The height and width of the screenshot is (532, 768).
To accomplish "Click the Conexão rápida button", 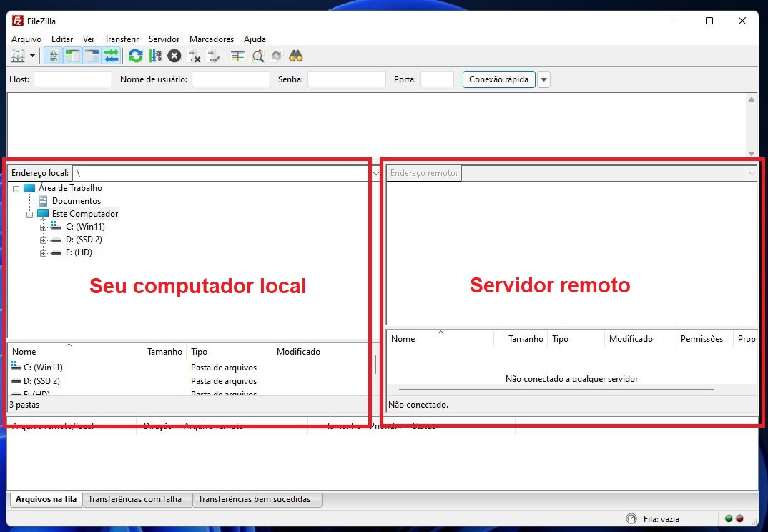I will click(498, 79).
